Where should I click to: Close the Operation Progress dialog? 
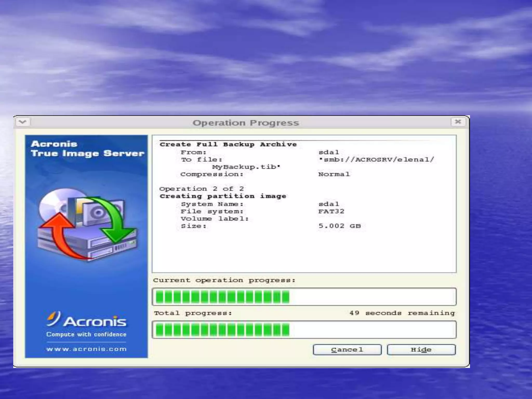coord(458,122)
